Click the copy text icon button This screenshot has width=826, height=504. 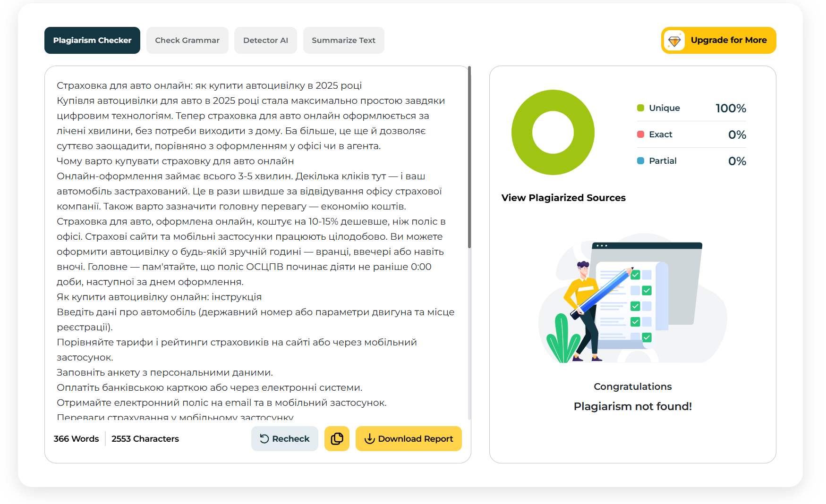tap(337, 438)
